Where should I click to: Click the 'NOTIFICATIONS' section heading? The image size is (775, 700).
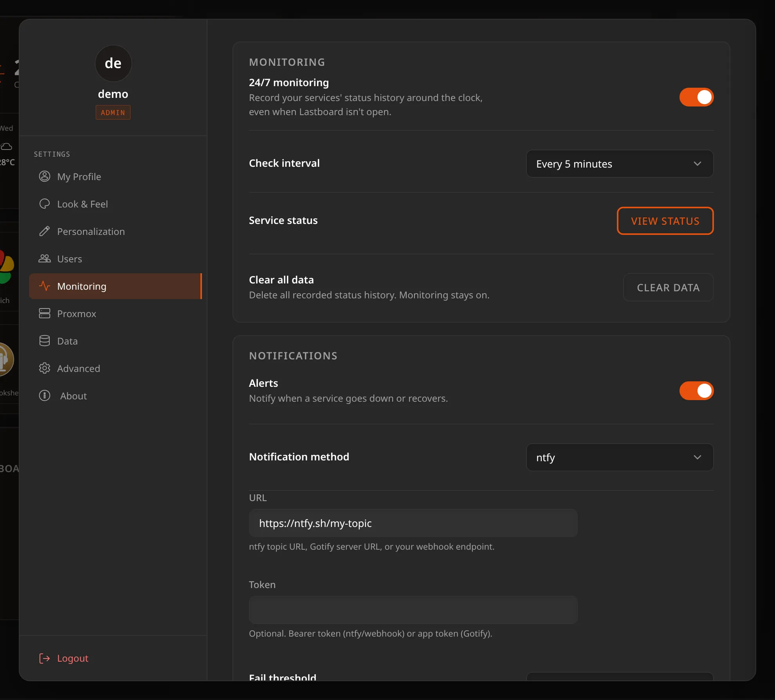point(293,356)
